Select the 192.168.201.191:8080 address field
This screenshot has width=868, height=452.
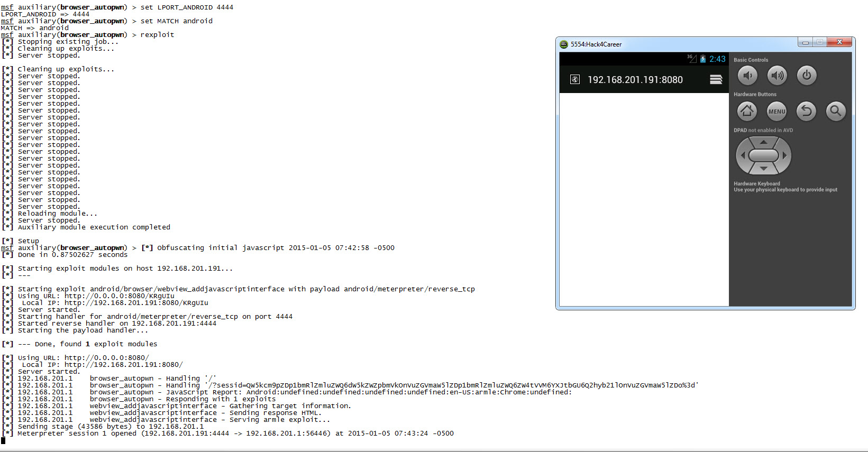coord(635,80)
